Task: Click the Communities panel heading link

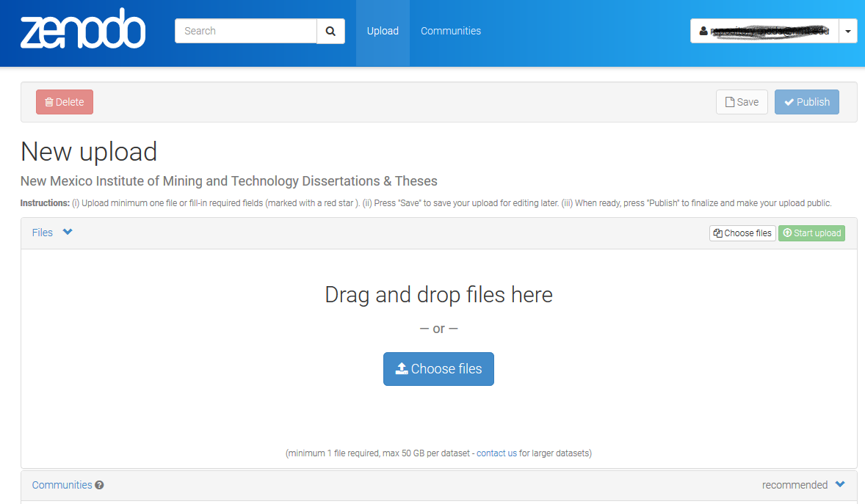Action: coord(62,485)
